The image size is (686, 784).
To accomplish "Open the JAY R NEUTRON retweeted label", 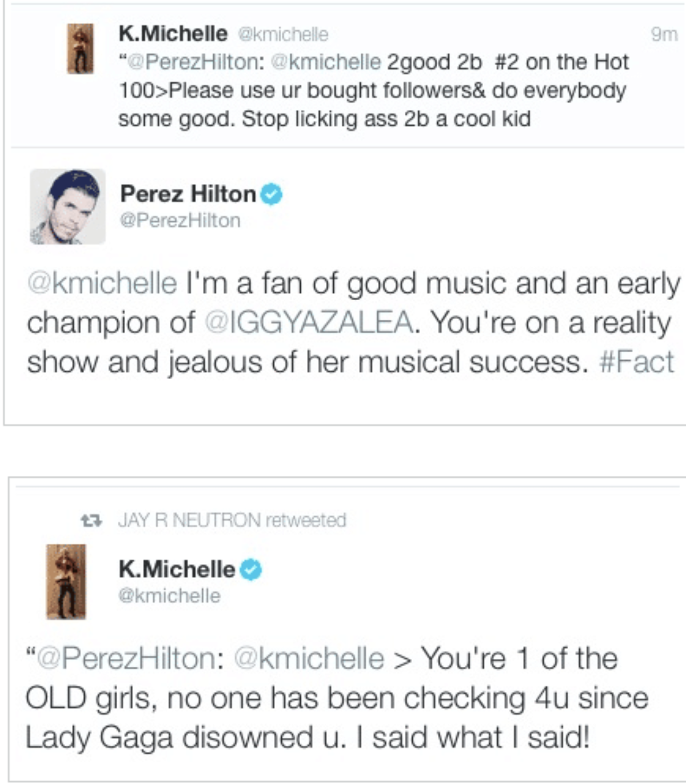I will pos(232,520).
